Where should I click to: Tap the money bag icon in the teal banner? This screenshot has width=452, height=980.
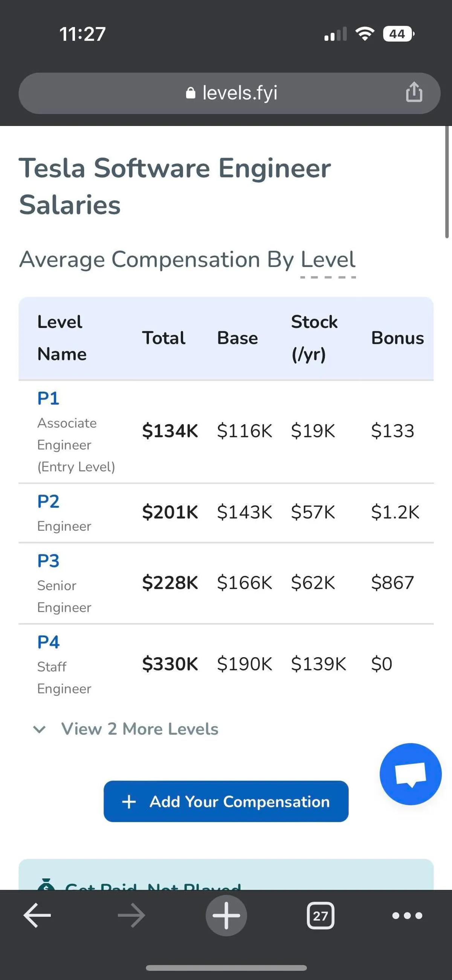coord(46,884)
